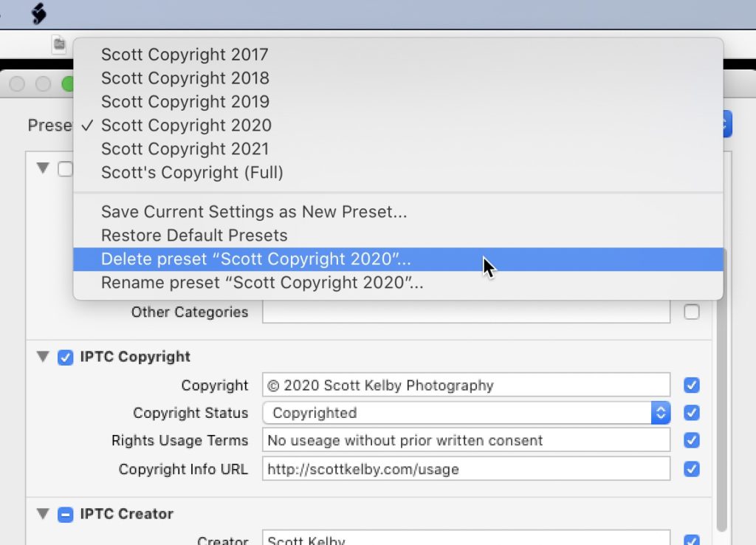The height and width of the screenshot is (545, 756).
Task: Click Save Current Settings as New Preset
Action: pos(398,212)
